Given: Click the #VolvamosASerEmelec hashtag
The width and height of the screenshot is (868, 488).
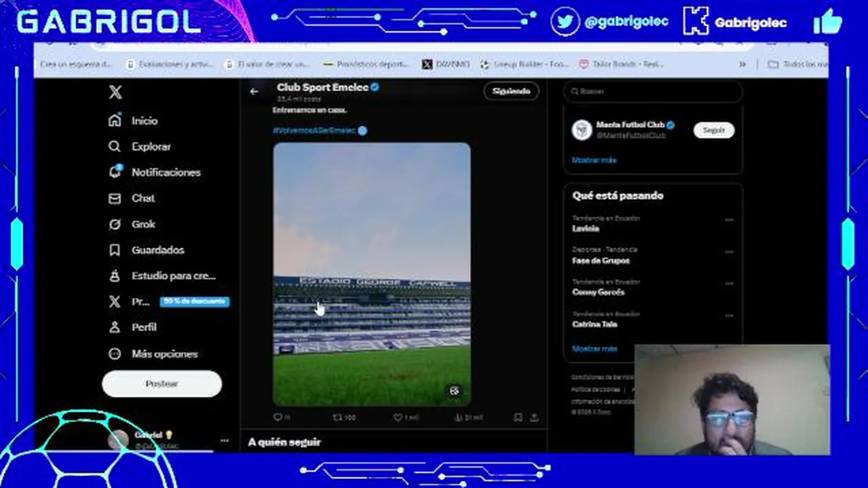Looking at the screenshot, I should tap(314, 130).
